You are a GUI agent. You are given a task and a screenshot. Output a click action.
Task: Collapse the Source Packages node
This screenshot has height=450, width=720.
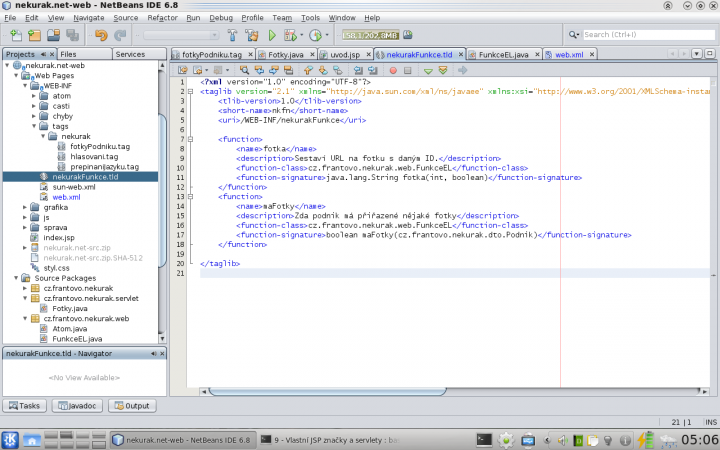tap(16, 278)
